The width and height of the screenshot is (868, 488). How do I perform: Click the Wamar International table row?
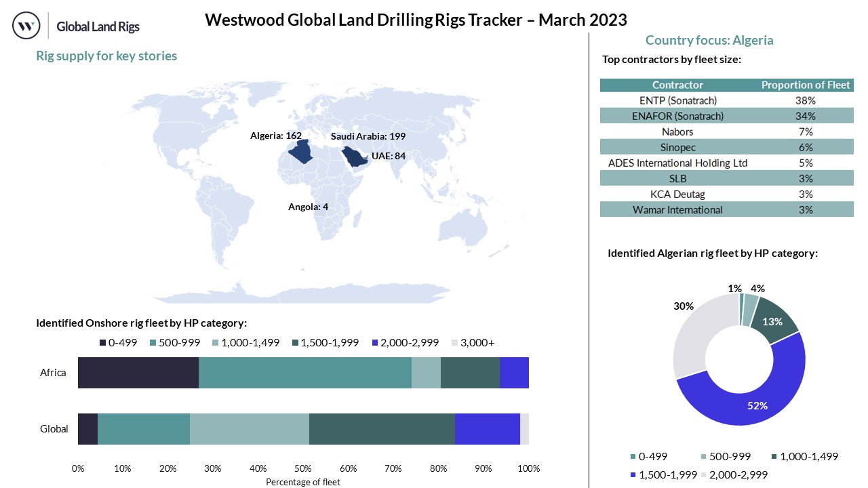pyautogui.click(x=726, y=209)
